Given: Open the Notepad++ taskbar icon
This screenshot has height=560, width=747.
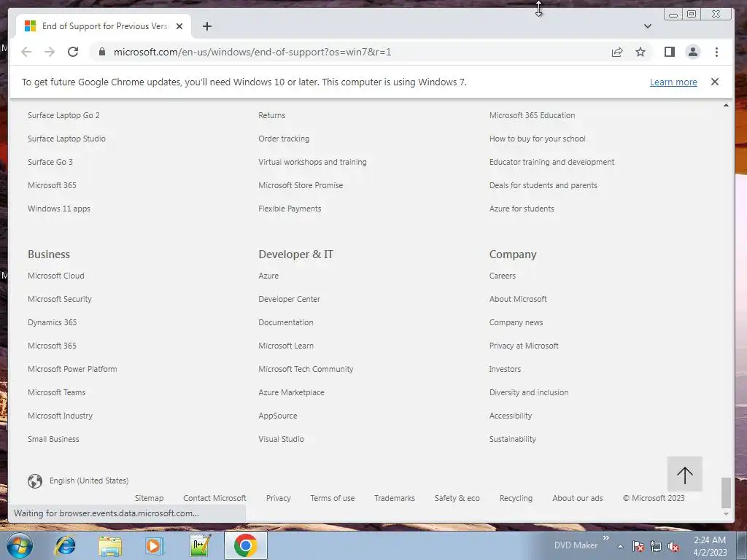Looking at the screenshot, I should coord(200,545).
